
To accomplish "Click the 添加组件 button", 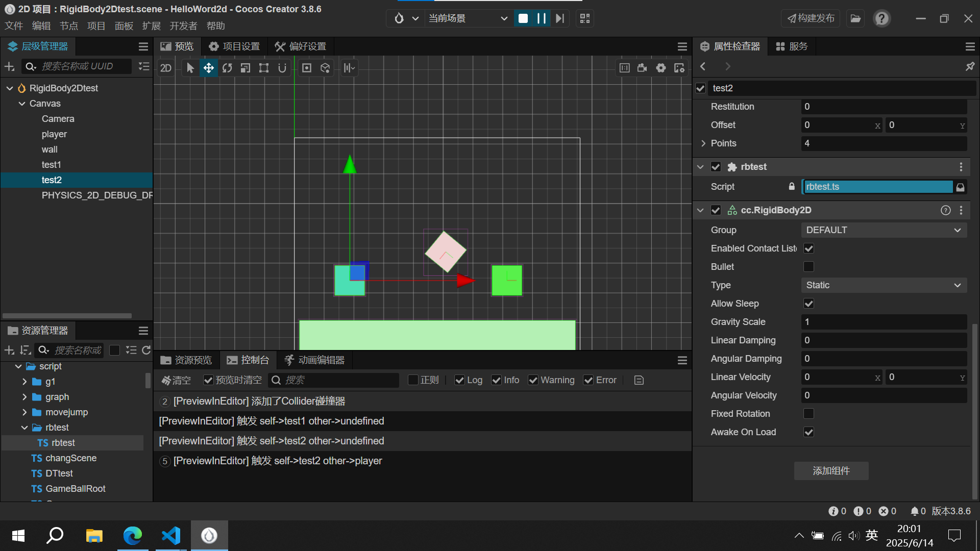I will [831, 471].
